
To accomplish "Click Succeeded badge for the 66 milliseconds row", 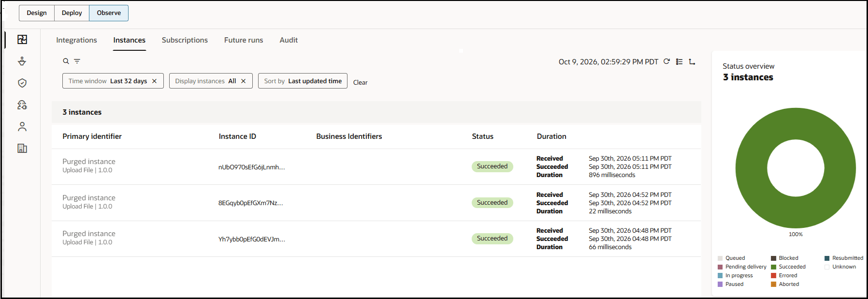I will [x=492, y=239].
